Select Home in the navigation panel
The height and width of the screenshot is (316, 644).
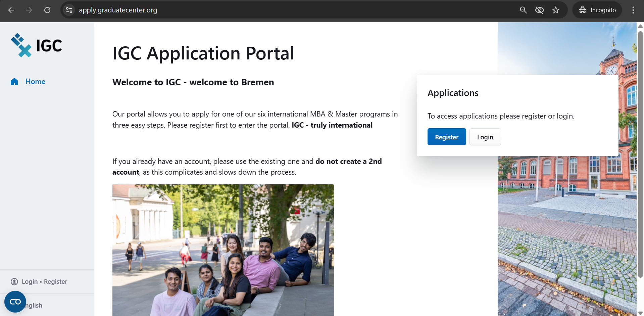pos(35,81)
